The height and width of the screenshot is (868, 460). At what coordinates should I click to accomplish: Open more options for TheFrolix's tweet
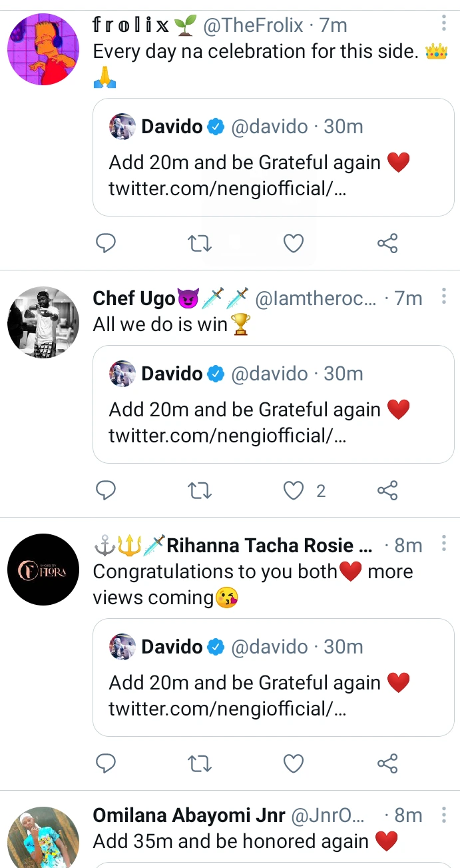point(444,25)
